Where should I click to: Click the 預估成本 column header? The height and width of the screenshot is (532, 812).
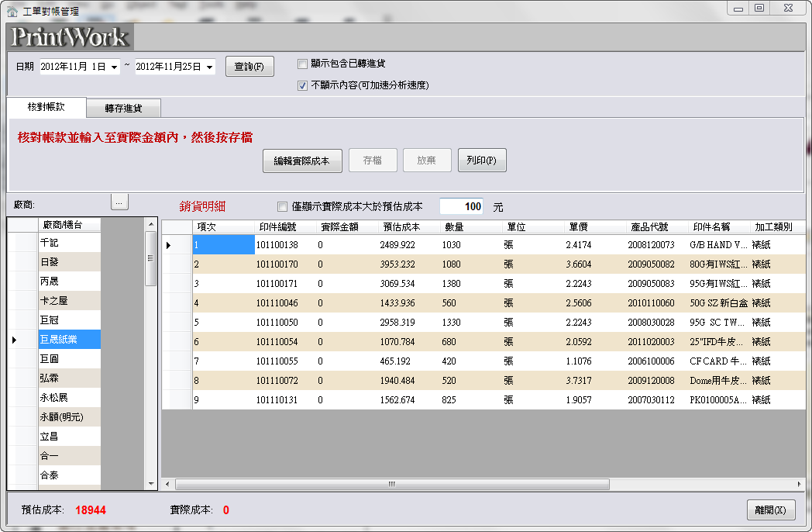coord(409,227)
